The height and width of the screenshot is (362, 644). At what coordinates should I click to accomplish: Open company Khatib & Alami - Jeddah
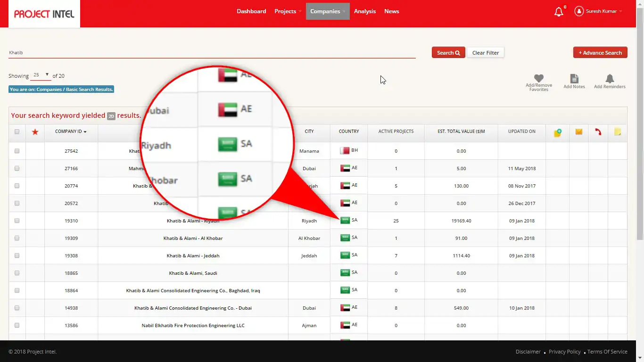pos(193,256)
